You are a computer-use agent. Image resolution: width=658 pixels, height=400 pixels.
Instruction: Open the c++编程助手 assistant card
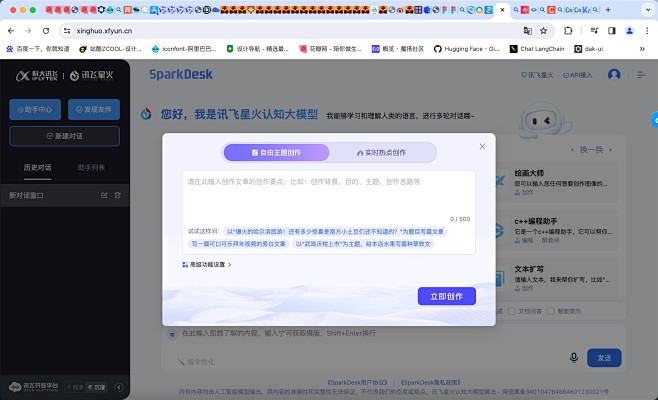(556, 230)
